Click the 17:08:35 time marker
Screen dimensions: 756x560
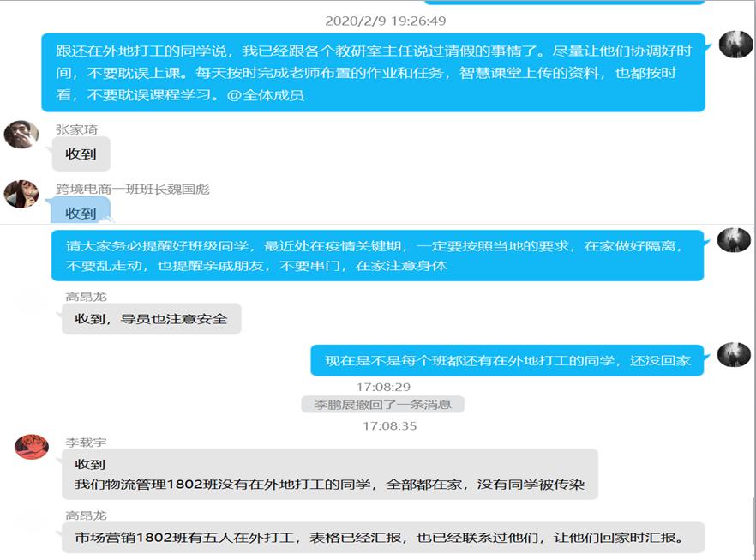tap(389, 426)
